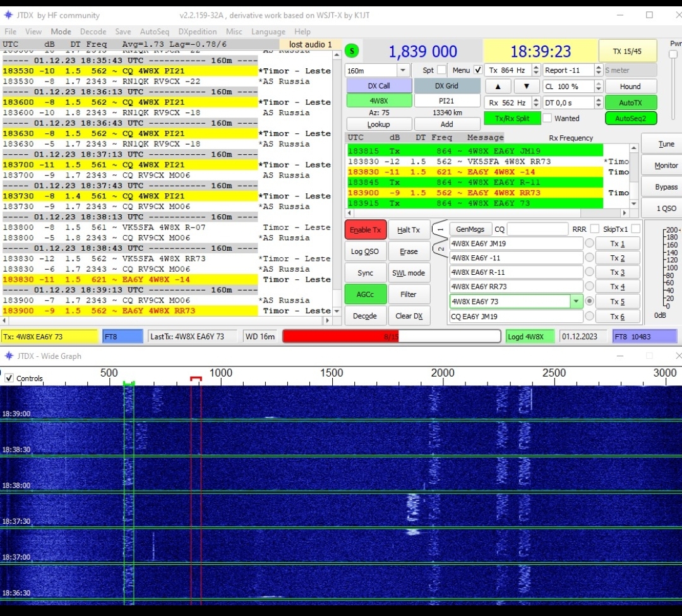
Task: Open the 160m band dropdown
Action: [x=403, y=71]
